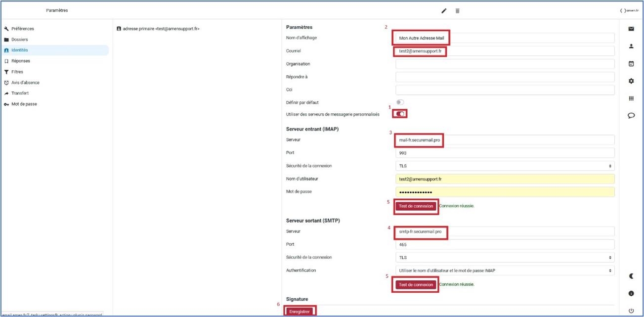Toggle dark mode moon icon
644x317 pixels.
631,276
